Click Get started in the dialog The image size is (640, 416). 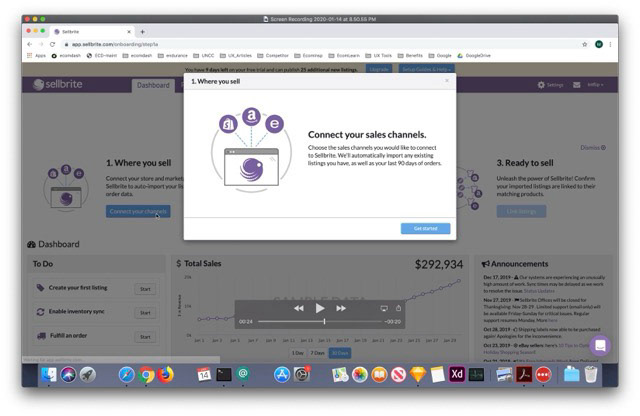click(x=425, y=228)
